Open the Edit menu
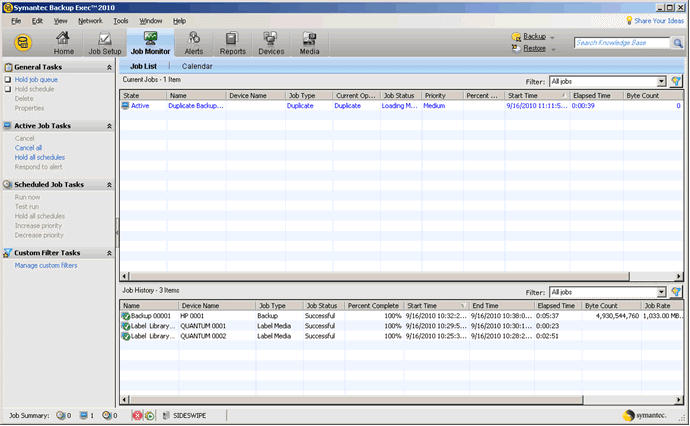 [37, 21]
